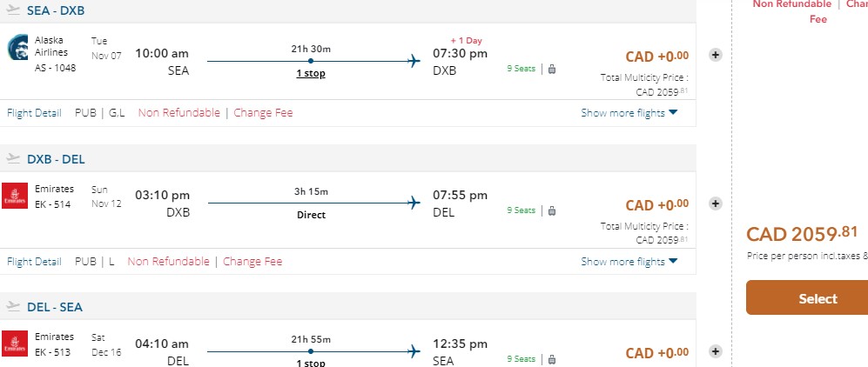
Task: Expand Show more flights for SEA-DXB
Action: (629, 113)
